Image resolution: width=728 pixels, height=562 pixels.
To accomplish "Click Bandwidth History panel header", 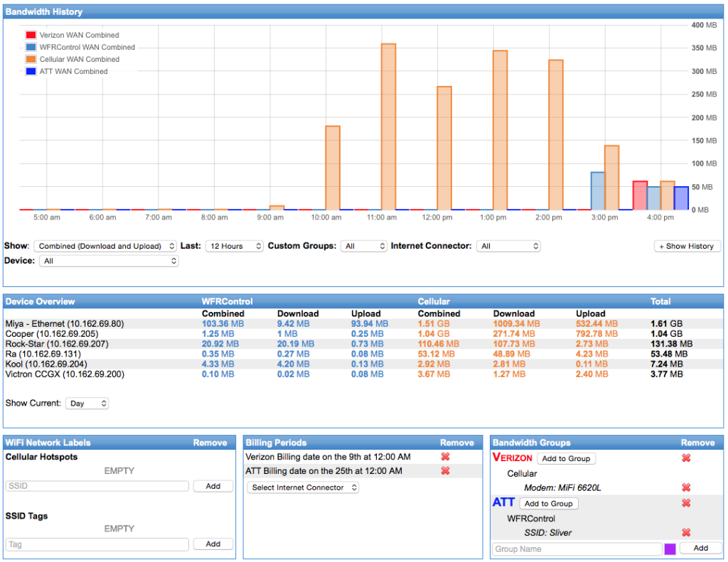I will (x=363, y=11).
